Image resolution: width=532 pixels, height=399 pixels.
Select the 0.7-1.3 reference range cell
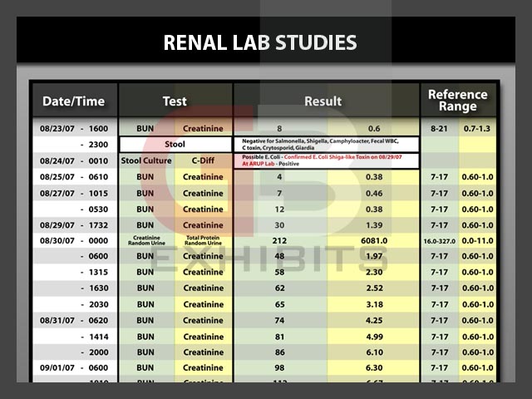coord(477,129)
